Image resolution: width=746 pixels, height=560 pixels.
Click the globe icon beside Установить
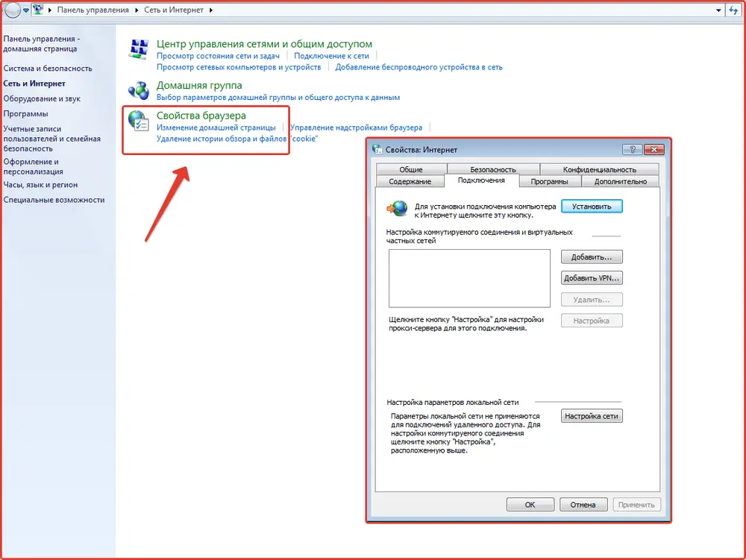point(397,208)
